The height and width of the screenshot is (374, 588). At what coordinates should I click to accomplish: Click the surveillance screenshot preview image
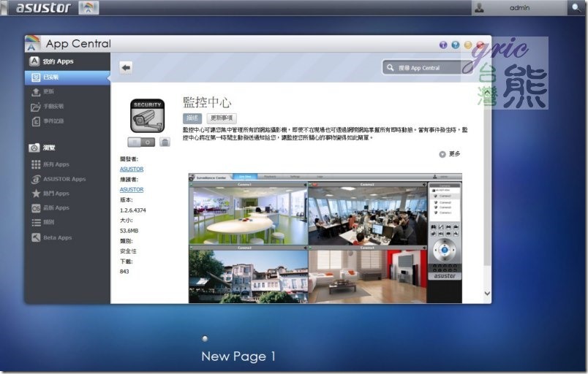[325, 238]
